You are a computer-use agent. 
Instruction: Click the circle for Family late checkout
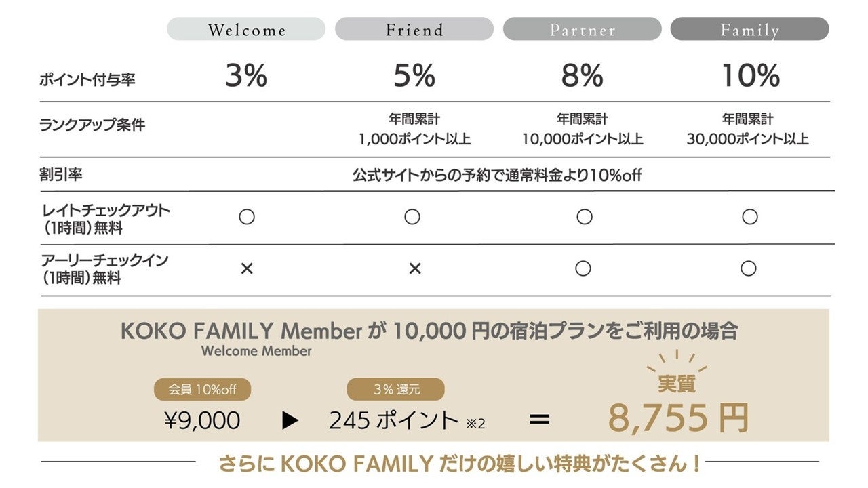749,217
